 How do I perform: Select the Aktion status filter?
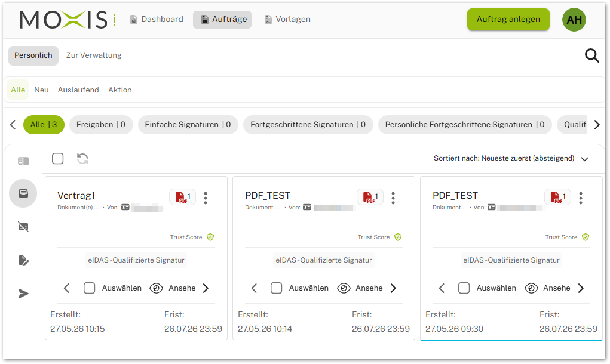click(x=120, y=90)
